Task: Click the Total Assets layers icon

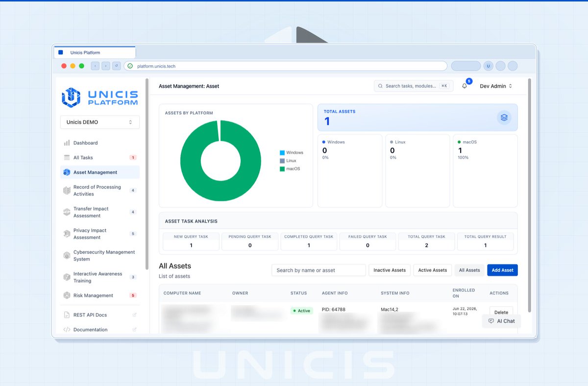Action: pos(504,118)
